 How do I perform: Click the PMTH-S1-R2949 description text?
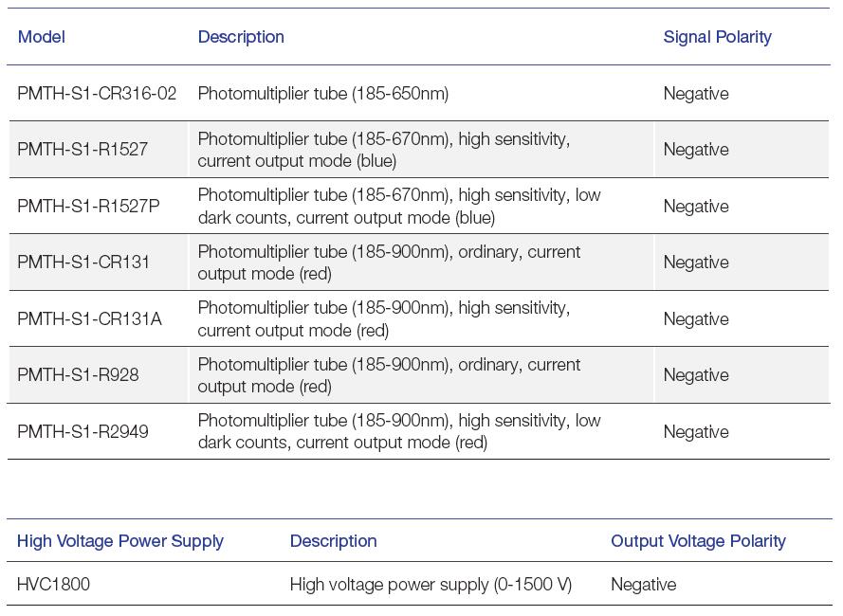pyautogui.click(x=399, y=432)
